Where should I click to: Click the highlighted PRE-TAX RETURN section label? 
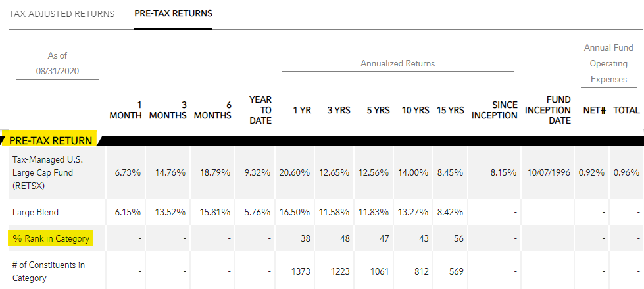[51, 140]
